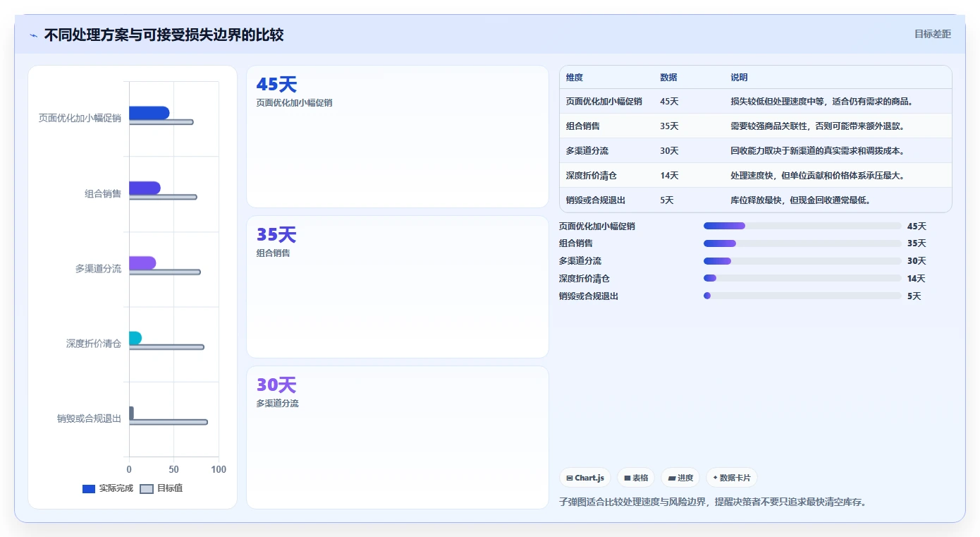980x537 pixels.
Task: Click progress bar for 深度折价清仓
Action: (802, 279)
